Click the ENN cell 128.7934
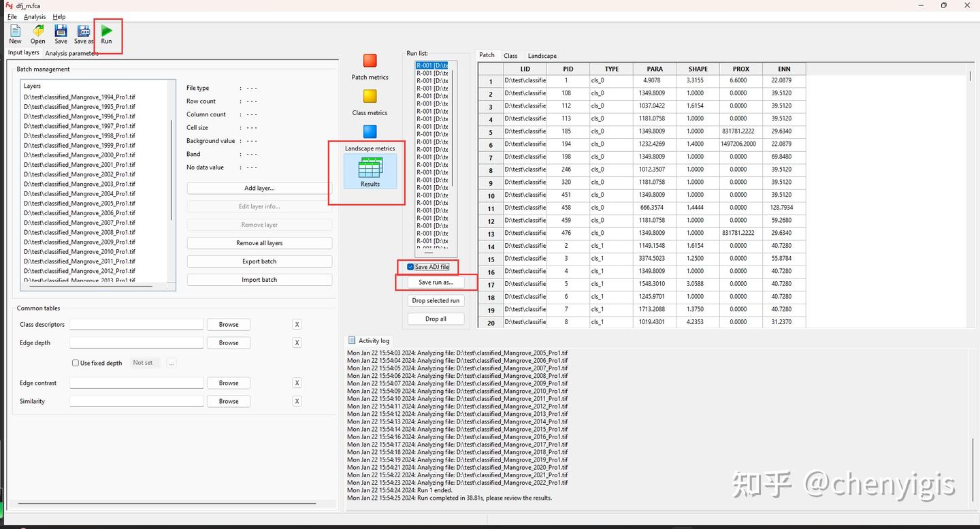980x529 pixels. coord(784,208)
